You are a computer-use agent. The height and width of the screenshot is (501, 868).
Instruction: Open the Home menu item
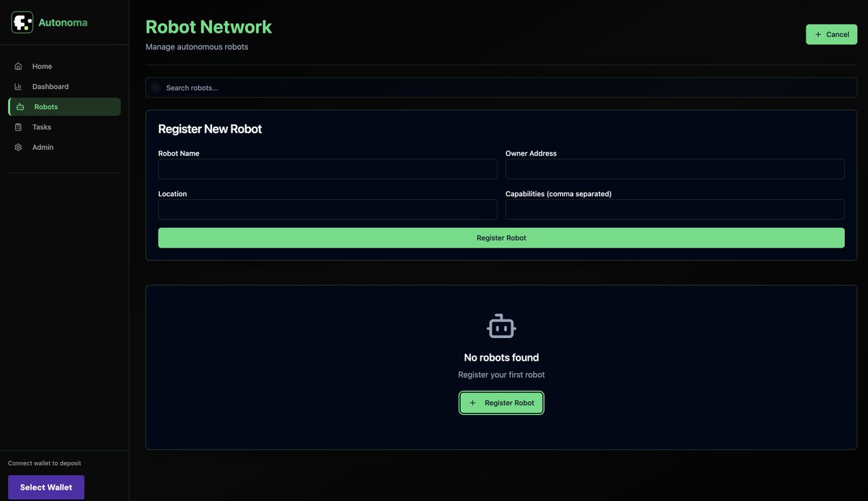[x=64, y=67]
